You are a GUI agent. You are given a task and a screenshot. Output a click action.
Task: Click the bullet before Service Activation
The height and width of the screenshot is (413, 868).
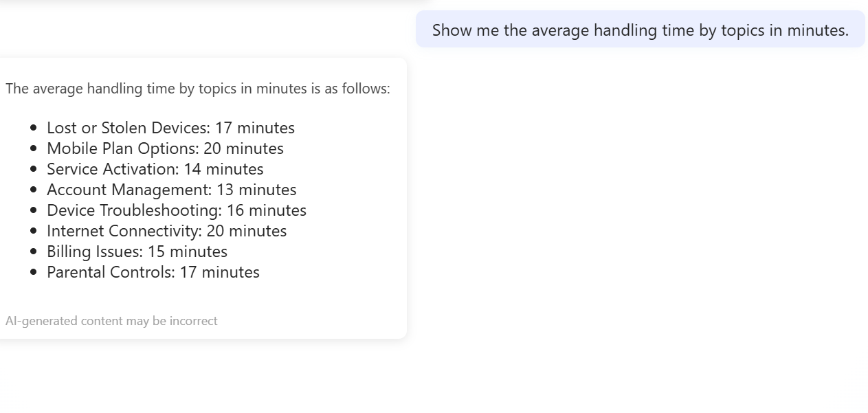34,169
